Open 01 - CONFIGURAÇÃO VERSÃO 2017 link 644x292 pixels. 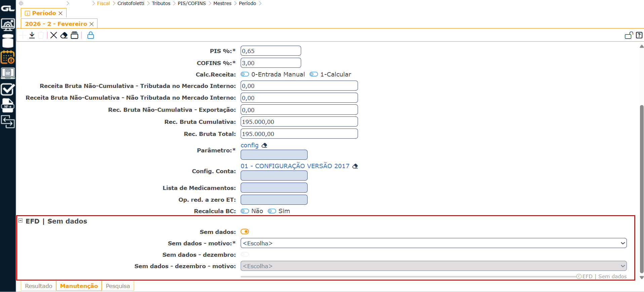tap(295, 166)
